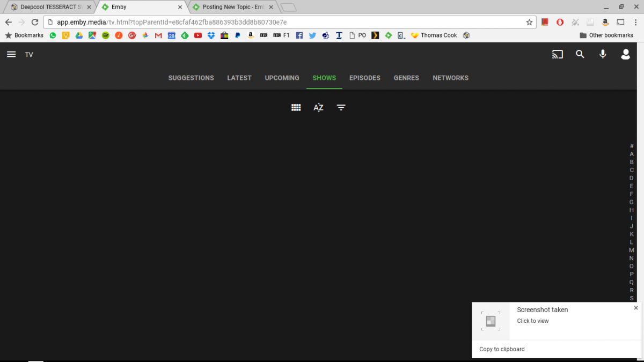Open the Spotify bookmark

pos(106,35)
